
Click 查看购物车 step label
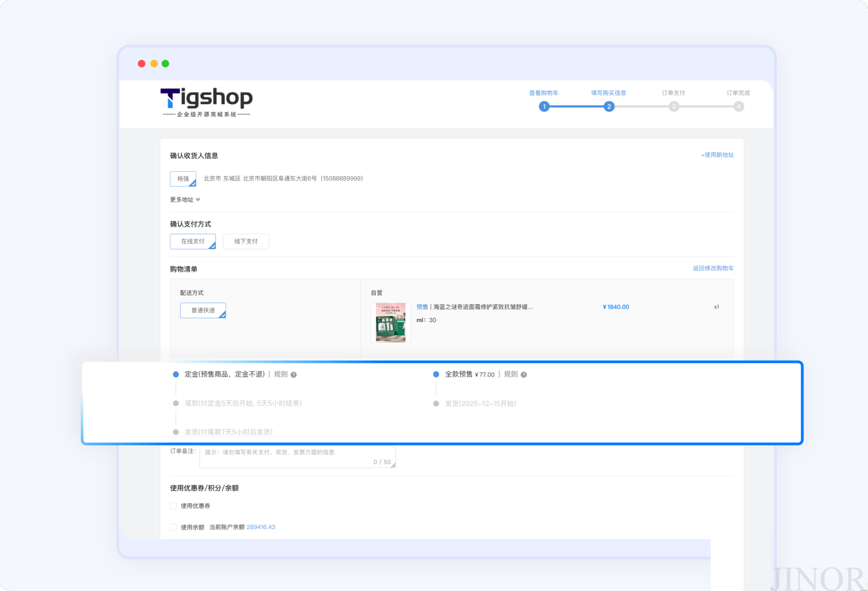[x=544, y=93]
